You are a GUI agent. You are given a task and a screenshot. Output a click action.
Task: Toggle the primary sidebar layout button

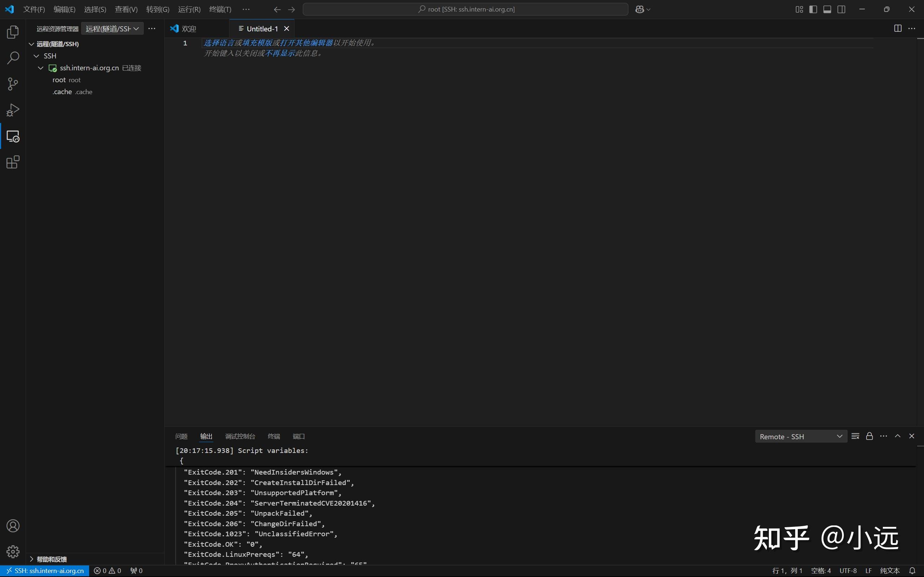click(x=813, y=9)
